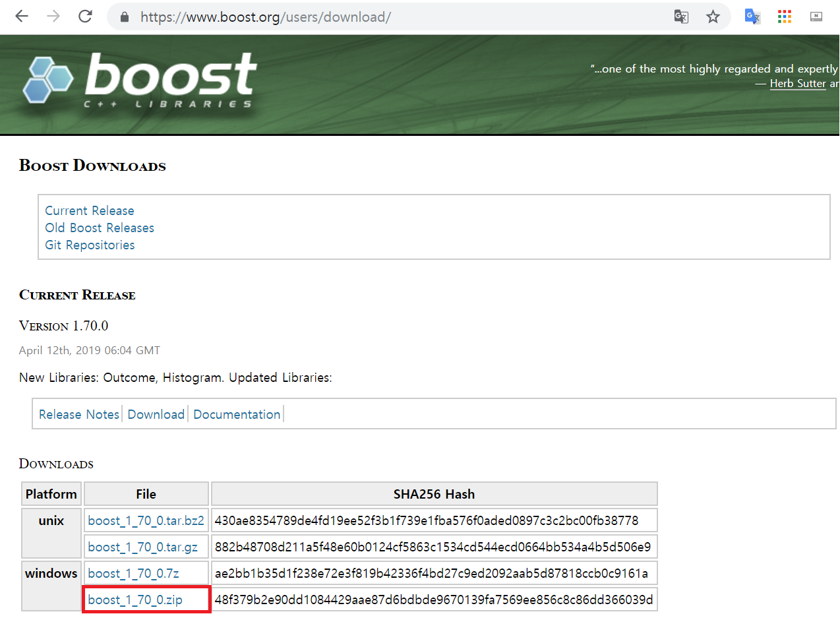Click the padlock site security icon
The height and width of the screenshot is (618, 840).
[x=124, y=17]
